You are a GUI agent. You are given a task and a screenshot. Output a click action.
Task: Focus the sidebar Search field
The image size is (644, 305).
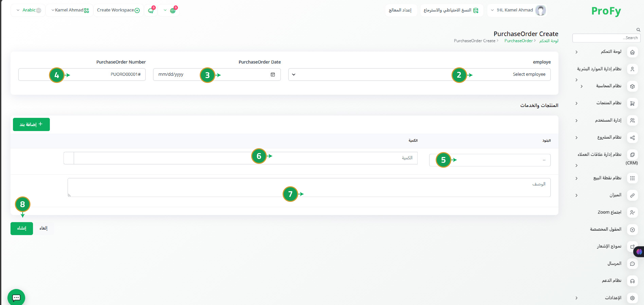pos(606,38)
